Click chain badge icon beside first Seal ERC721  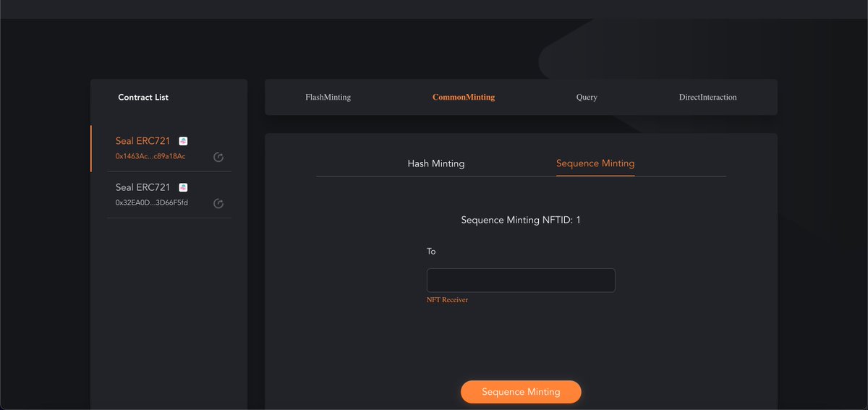[x=183, y=141]
